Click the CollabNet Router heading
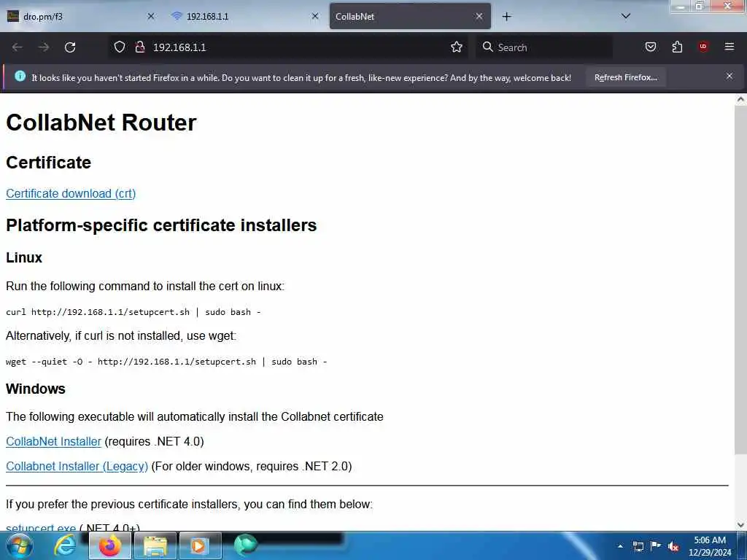This screenshot has height=560, width=747. [x=101, y=122]
